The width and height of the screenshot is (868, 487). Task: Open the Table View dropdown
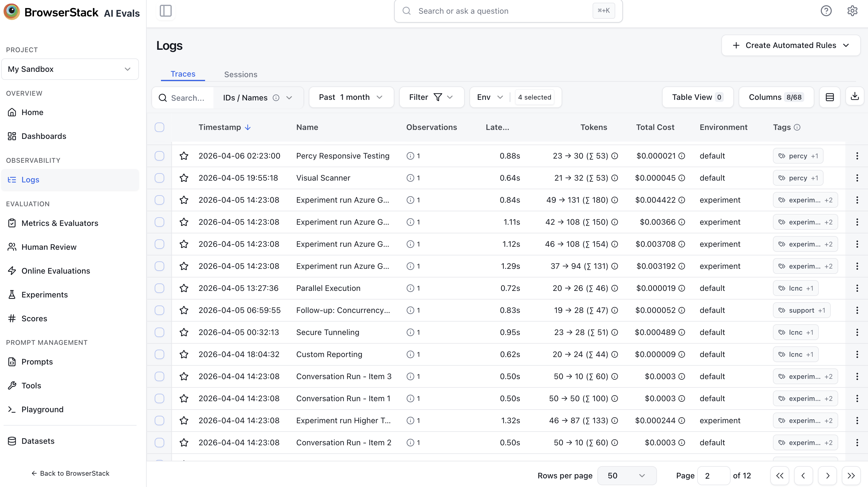point(697,97)
